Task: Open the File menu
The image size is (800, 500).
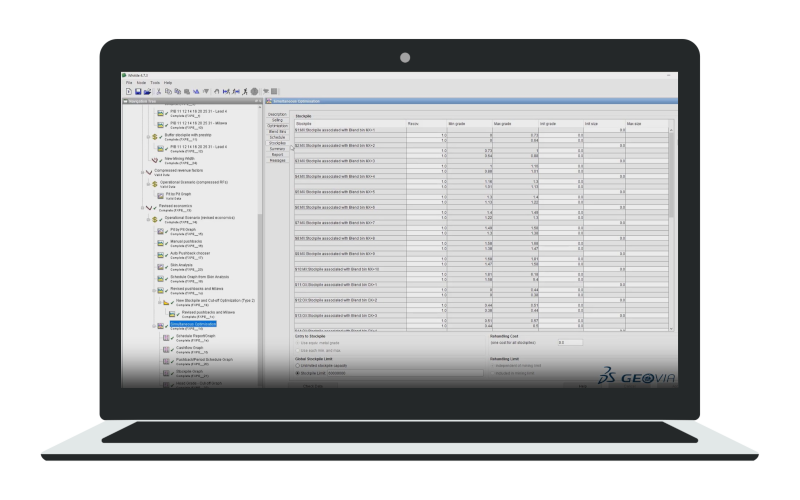Action: (129, 83)
